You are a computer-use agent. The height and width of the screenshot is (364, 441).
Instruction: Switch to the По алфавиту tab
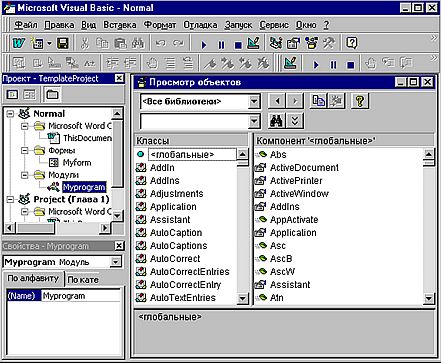pos(33,278)
